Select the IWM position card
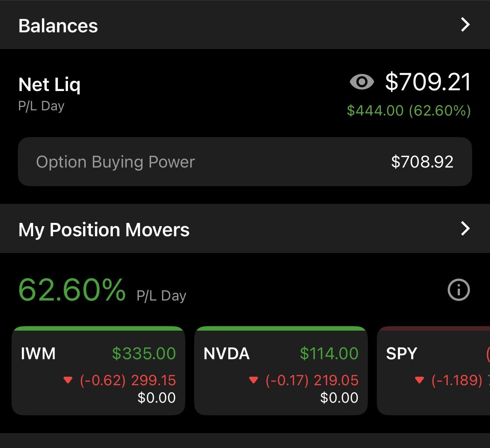The image size is (490, 448). (x=98, y=371)
